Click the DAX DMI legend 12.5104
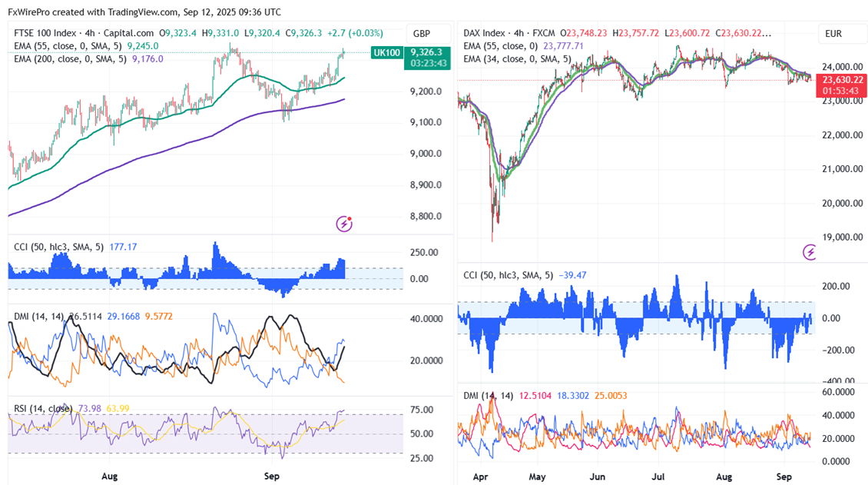868x485 pixels. [535, 396]
